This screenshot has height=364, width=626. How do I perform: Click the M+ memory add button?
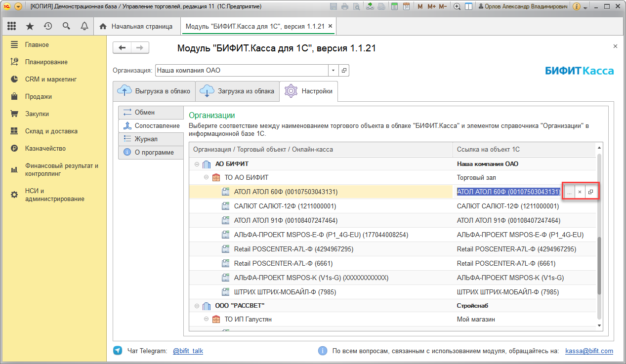pos(431,6)
